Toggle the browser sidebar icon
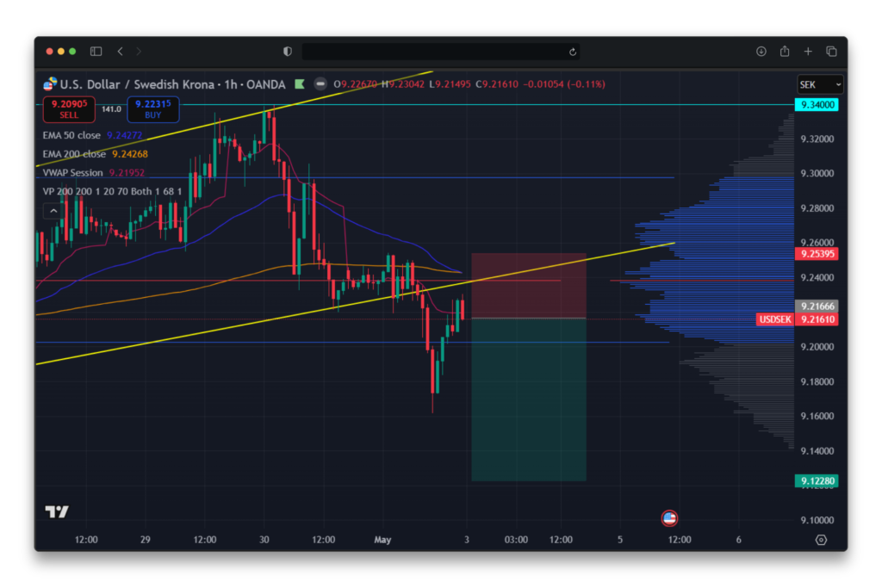This screenshot has width=882, height=588. click(96, 51)
